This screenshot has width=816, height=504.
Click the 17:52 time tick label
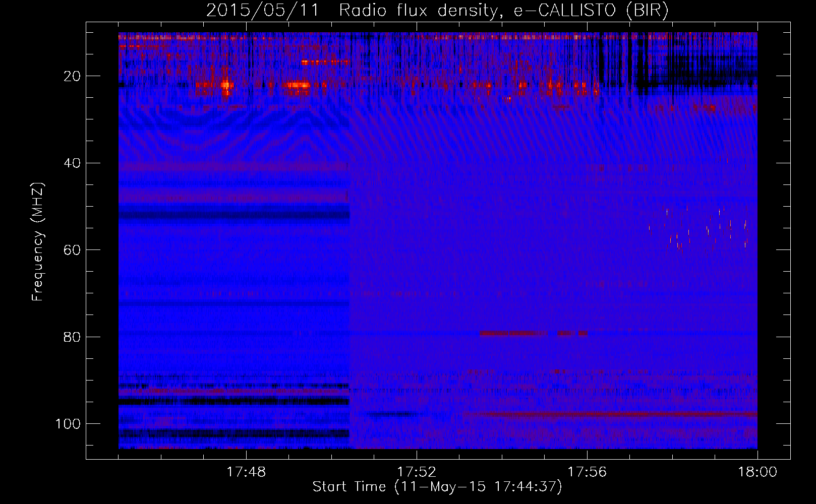417,472
